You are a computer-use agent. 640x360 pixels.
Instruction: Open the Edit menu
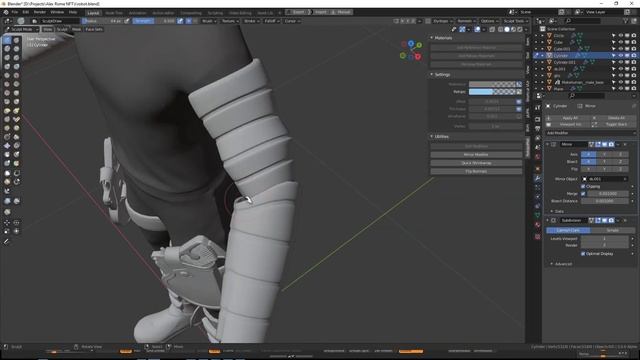tap(26, 12)
